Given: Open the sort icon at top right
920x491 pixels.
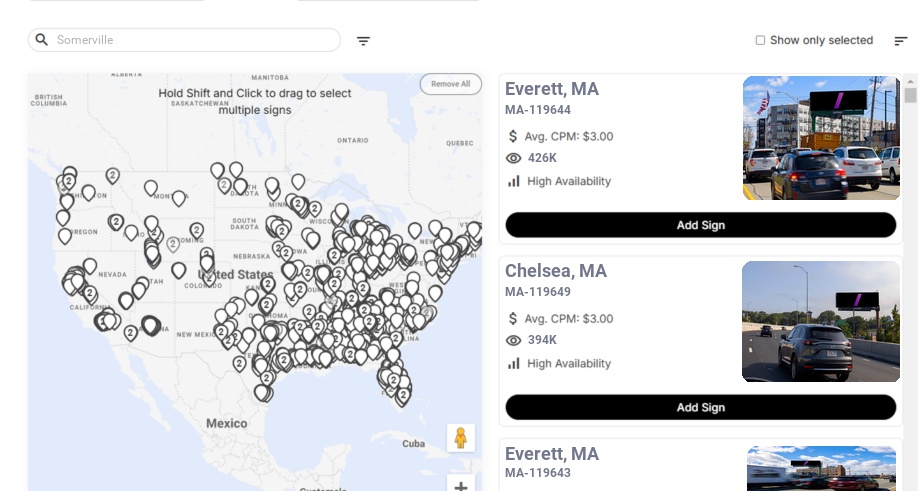Looking at the screenshot, I should 900,41.
